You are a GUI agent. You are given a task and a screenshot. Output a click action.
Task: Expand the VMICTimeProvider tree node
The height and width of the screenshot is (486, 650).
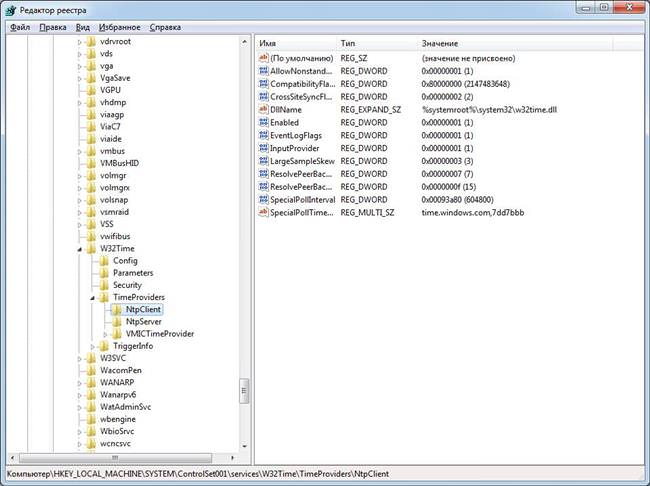pos(105,334)
